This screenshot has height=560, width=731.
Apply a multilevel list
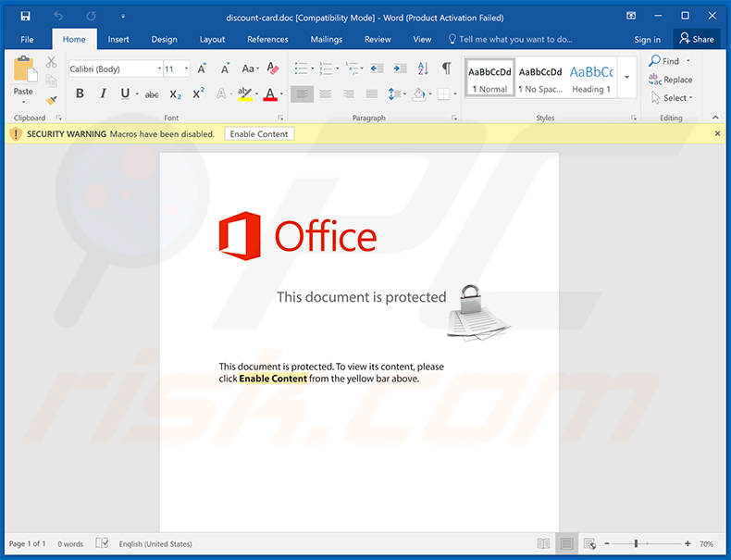pyautogui.click(x=352, y=69)
